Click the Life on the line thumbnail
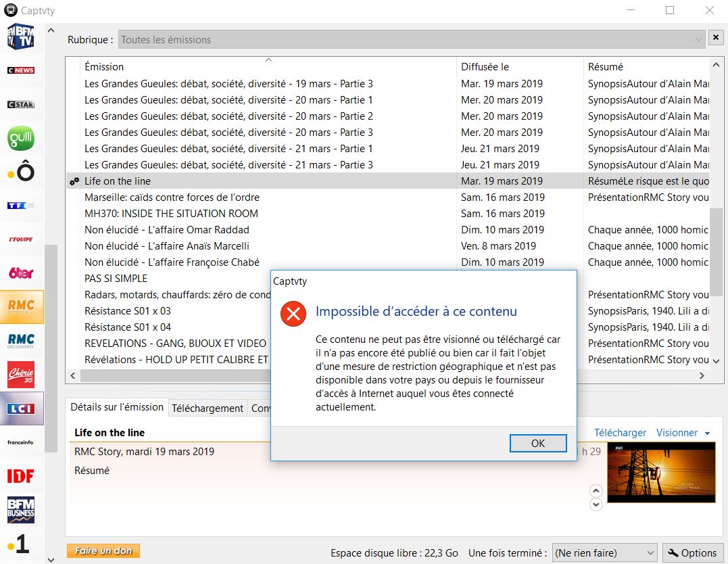Screen dimensions: 728x564 (x=660, y=473)
